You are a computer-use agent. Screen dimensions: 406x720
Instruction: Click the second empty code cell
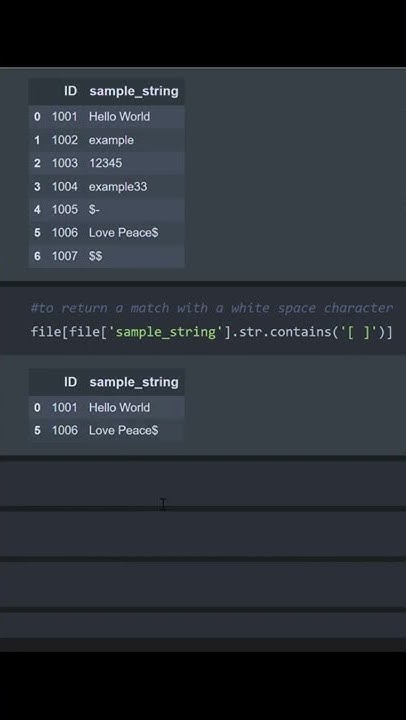click(203, 533)
